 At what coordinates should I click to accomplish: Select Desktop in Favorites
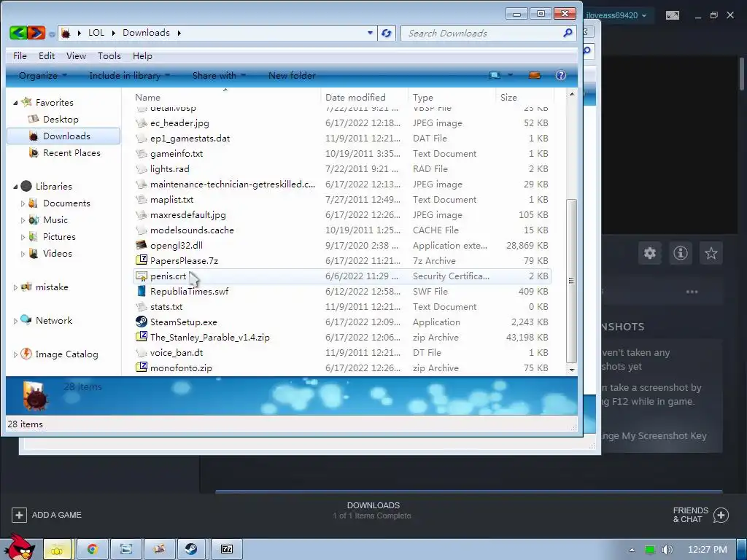[61, 119]
